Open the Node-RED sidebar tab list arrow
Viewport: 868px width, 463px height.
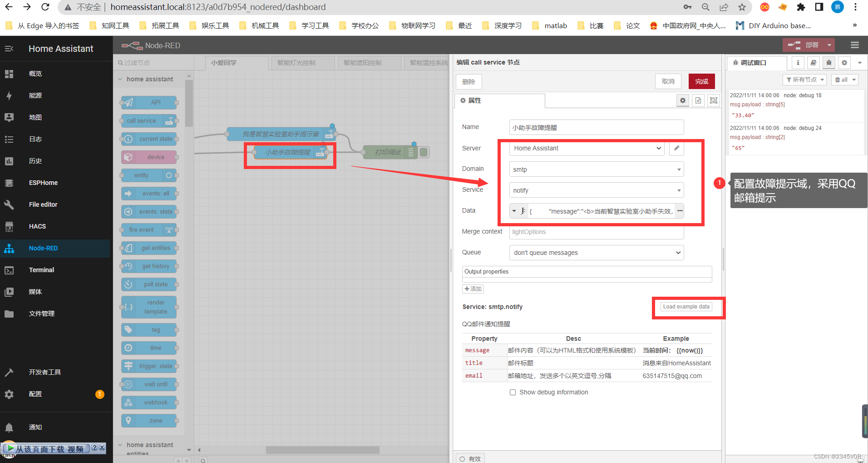[859, 63]
